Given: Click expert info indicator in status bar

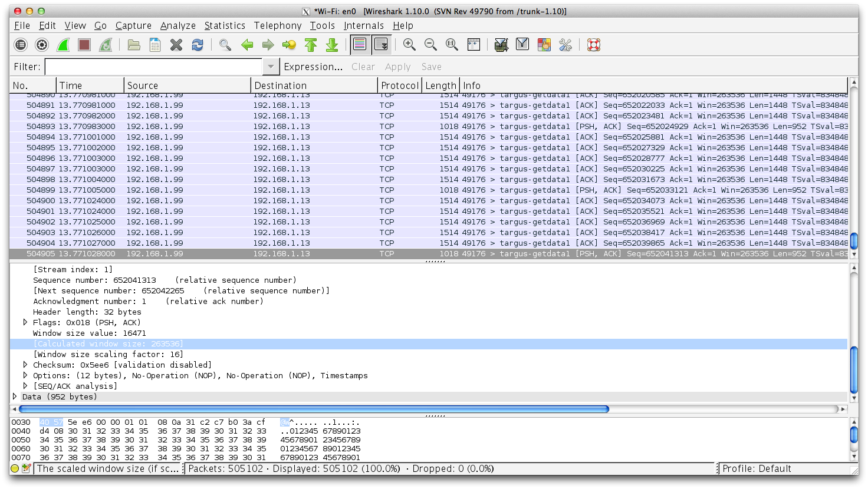Looking at the screenshot, I should pyautogui.click(x=15, y=469).
